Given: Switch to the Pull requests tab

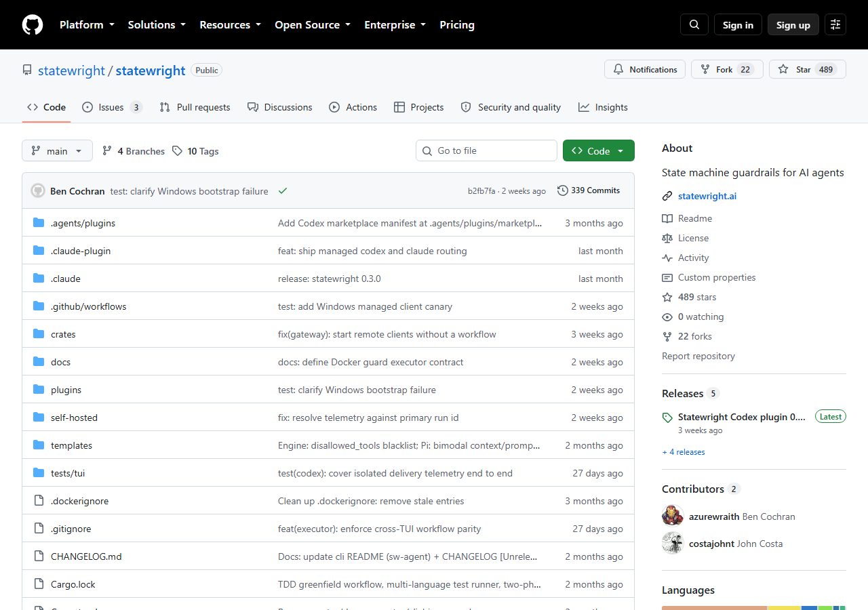Looking at the screenshot, I should point(195,107).
